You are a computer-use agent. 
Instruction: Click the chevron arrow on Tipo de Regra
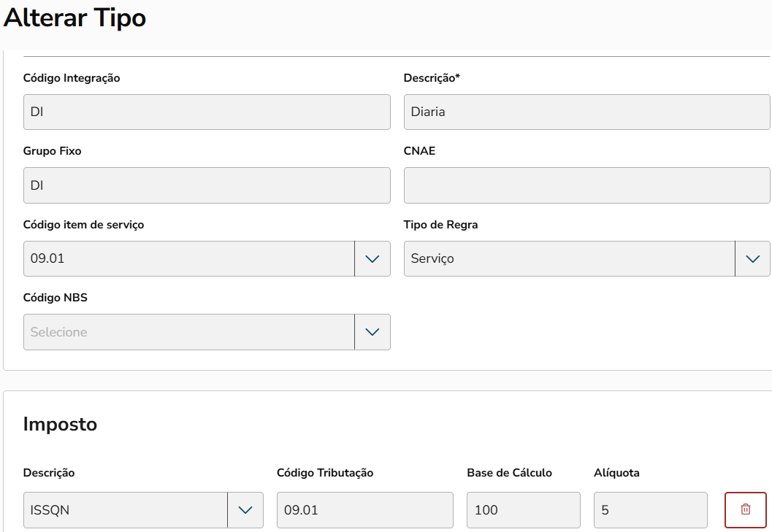pyautogui.click(x=752, y=258)
